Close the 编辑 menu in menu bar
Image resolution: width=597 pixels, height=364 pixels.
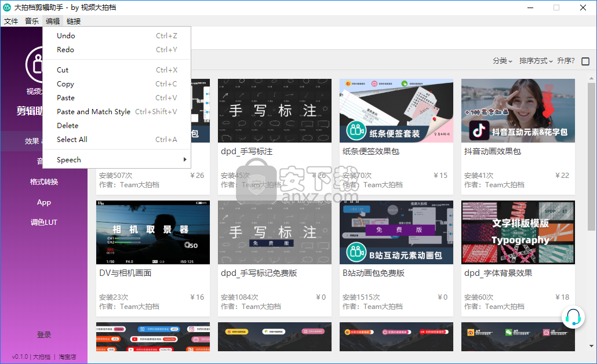point(53,21)
